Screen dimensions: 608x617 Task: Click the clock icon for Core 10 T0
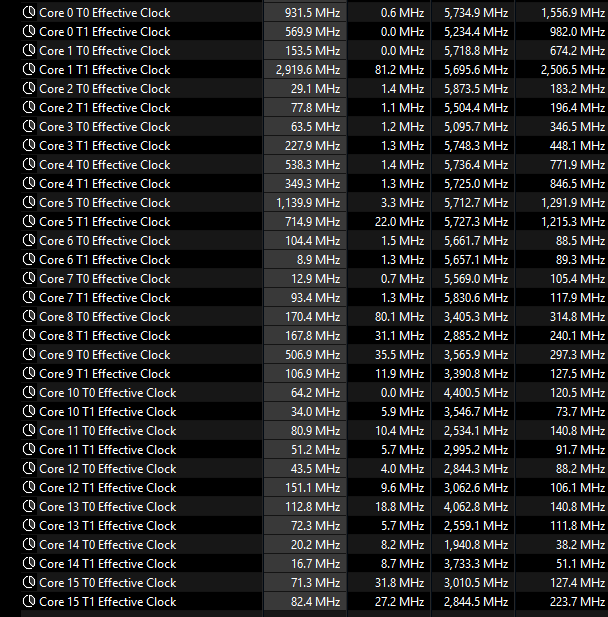[29, 392]
